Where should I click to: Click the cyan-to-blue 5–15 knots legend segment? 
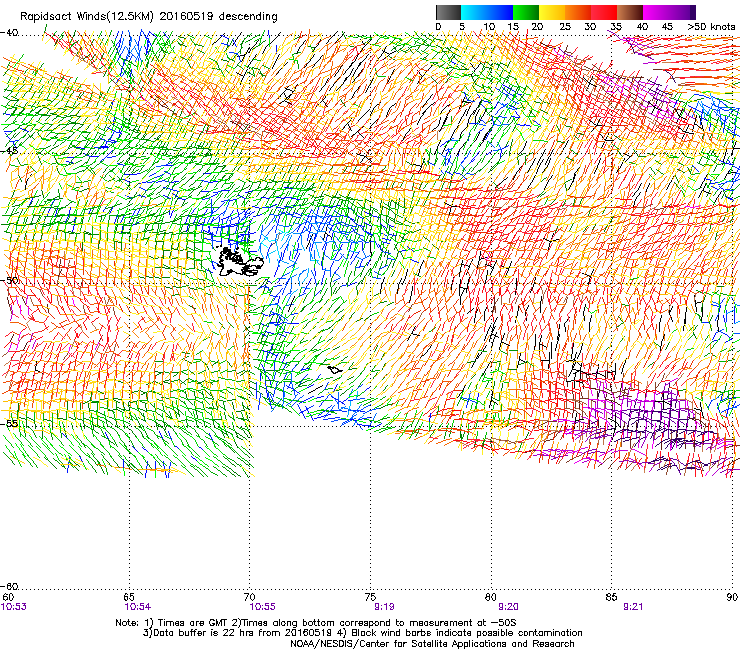pos(487,12)
